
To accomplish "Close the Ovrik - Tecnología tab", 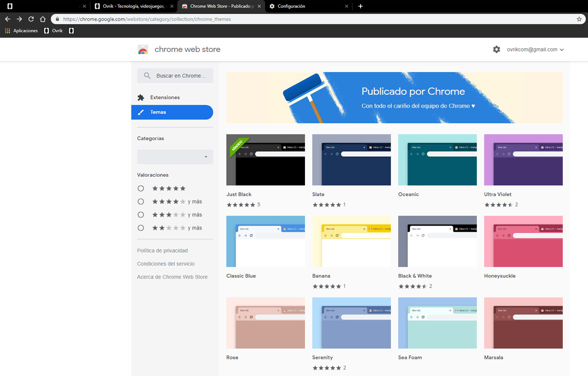I will pyautogui.click(x=172, y=6).
